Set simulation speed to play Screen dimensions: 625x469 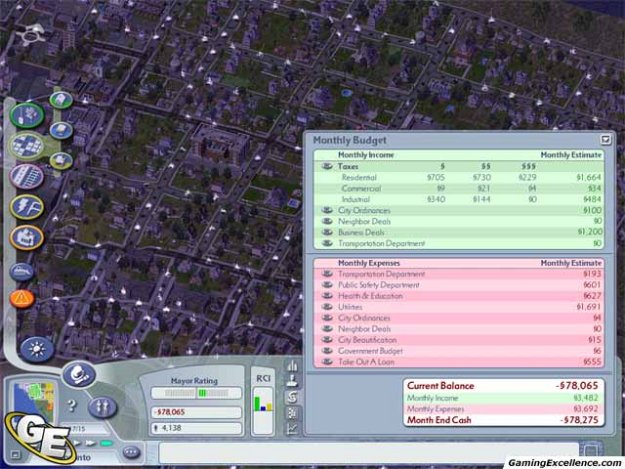77,443
